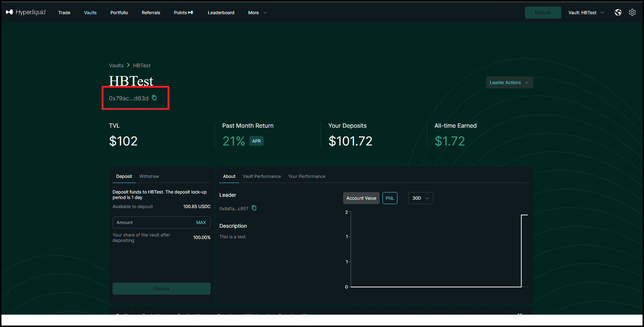The height and width of the screenshot is (327, 644).
Task: Open the Points page
Action: 184,13
